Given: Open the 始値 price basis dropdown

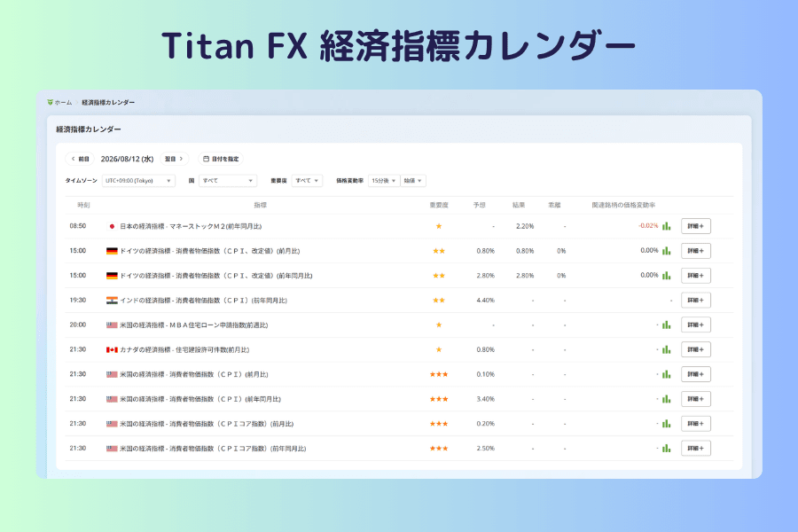Looking at the screenshot, I should [412, 181].
